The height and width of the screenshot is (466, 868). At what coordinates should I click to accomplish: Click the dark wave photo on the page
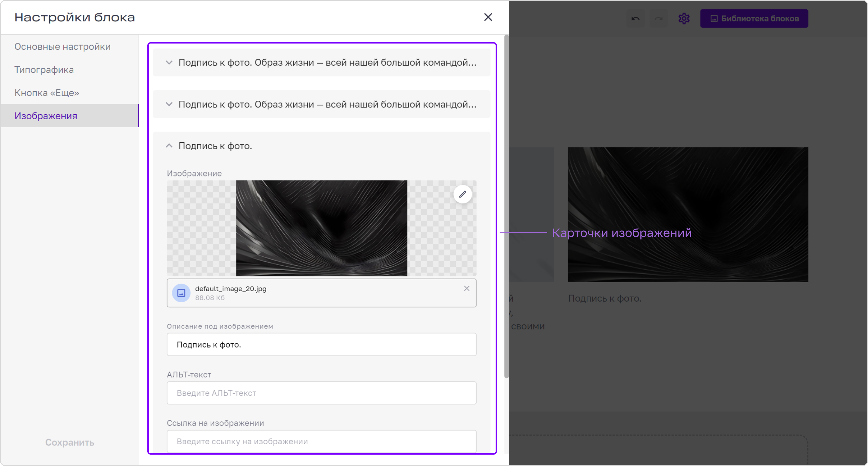pos(688,214)
